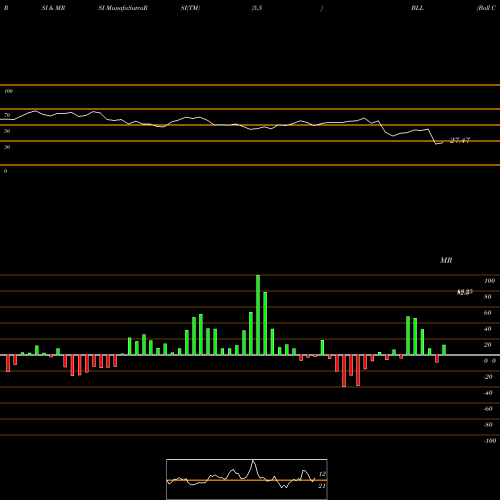Click the 12 label in mini chart
This screenshot has height=500, width=500.
322,474
